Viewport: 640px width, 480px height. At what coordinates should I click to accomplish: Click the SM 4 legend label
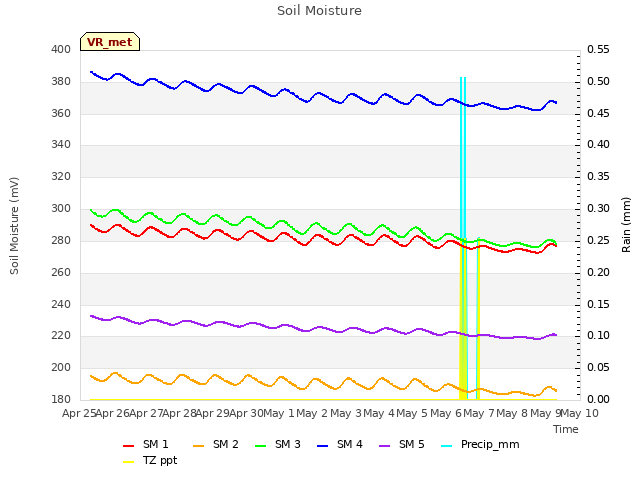pyautogui.click(x=349, y=444)
